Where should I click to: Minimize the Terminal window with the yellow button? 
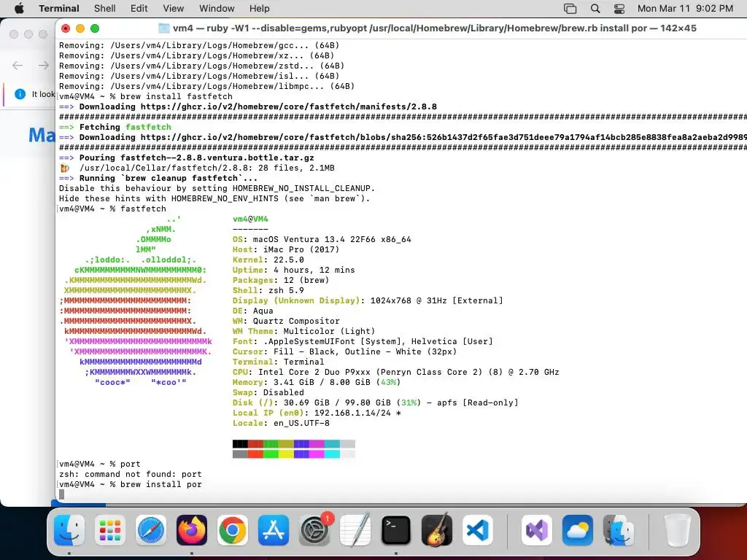(80, 28)
